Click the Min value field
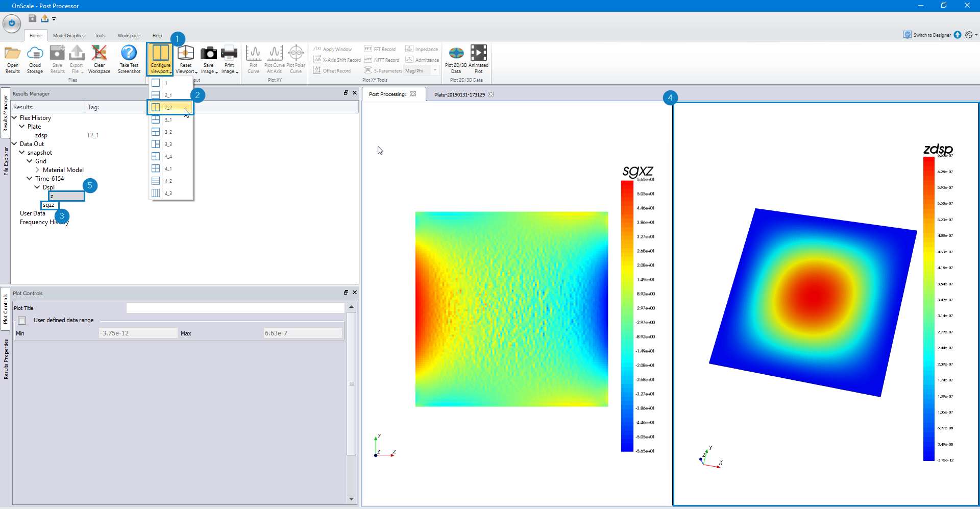Viewport: 980px width, 509px height. coord(138,333)
